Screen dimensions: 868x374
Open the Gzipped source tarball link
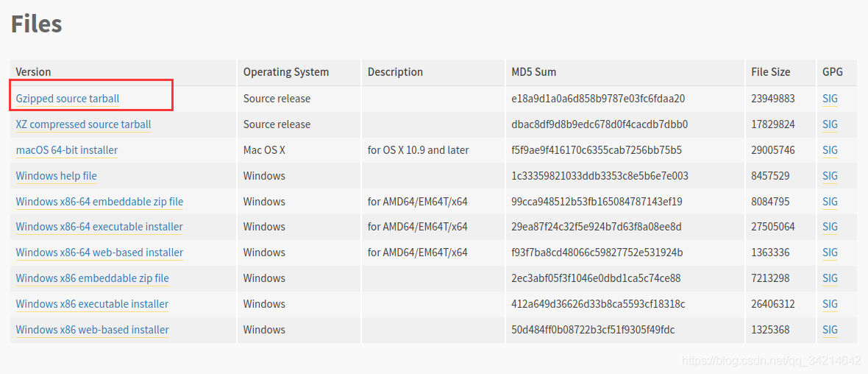[x=68, y=99]
